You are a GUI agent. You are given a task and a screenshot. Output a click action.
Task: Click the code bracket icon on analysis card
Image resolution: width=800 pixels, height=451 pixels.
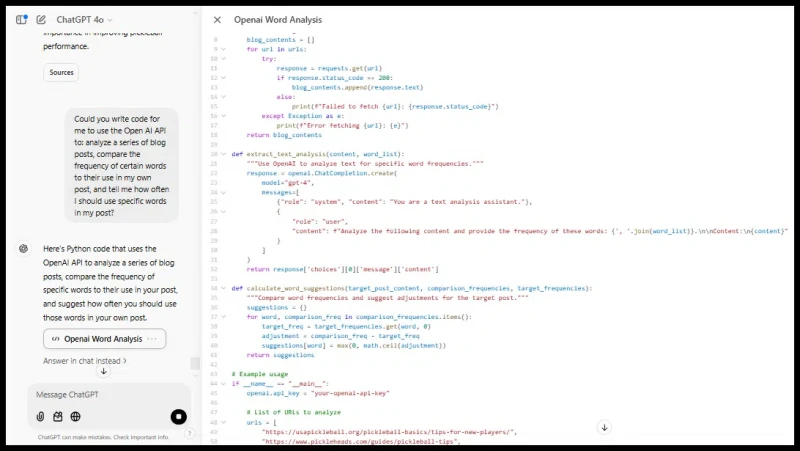pyautogui.click(x=56, y=339)
